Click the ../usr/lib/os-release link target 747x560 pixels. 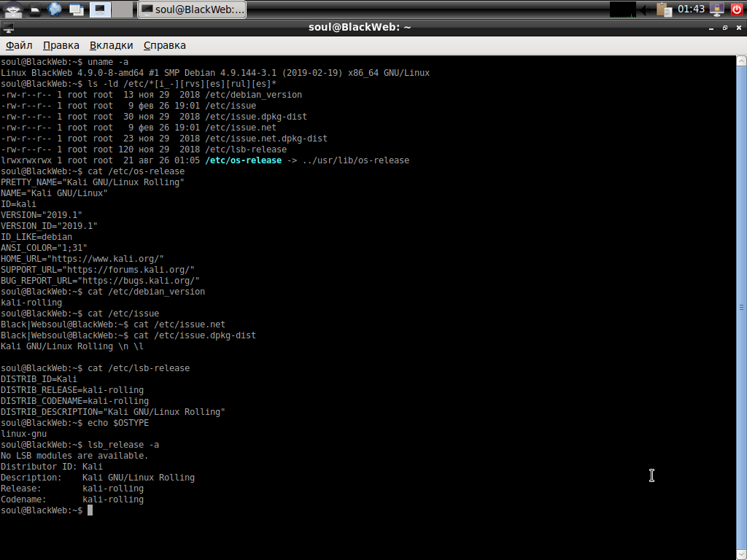355,160
